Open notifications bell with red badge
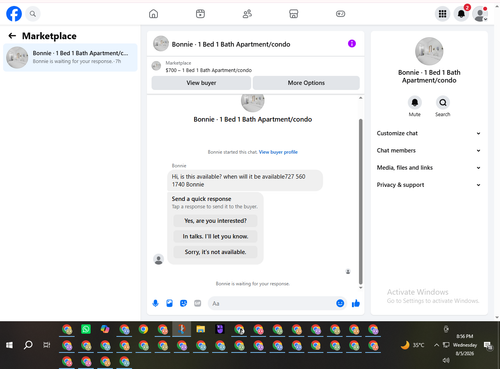Viewport: 500px width, 369px height. pos(462,14)
